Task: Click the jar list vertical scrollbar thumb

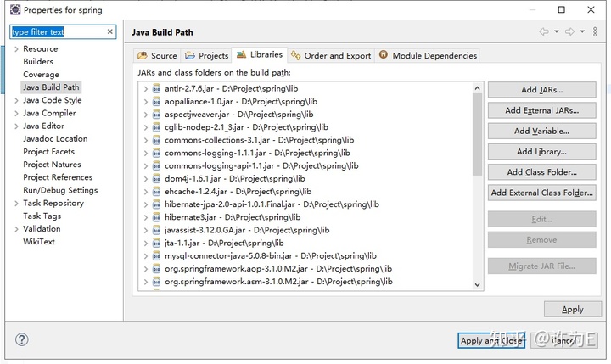Action: (477, 135)
